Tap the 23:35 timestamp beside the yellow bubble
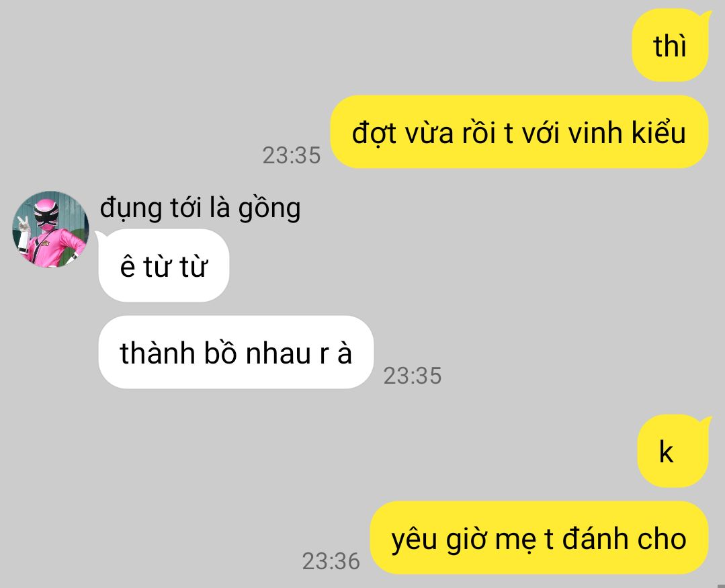The width and height of the screenshot is (725, 588). click(292, 155)
